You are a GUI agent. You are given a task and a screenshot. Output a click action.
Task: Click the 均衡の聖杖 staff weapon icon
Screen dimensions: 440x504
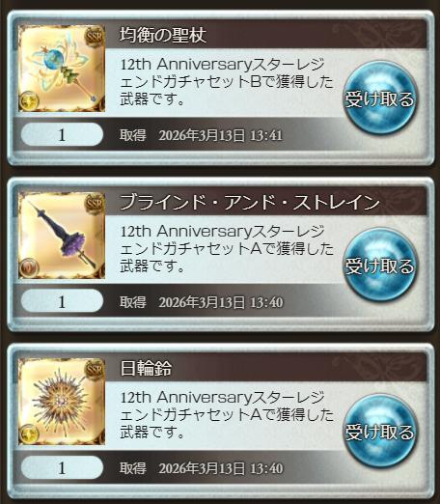pyautogui.click(x=62, y=69)
